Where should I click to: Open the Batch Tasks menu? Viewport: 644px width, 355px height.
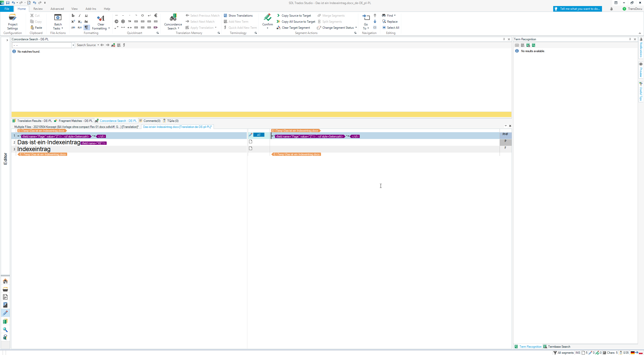(58, 22)
